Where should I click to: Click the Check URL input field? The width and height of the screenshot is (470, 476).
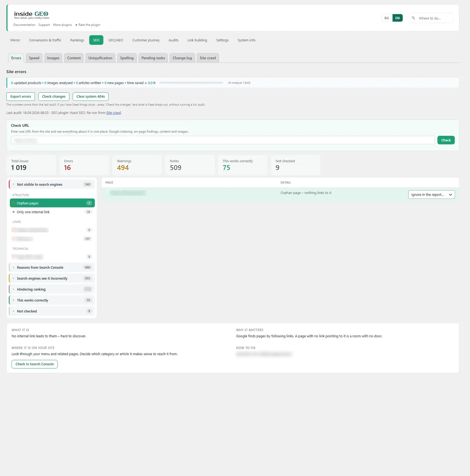tap(223, 140)
